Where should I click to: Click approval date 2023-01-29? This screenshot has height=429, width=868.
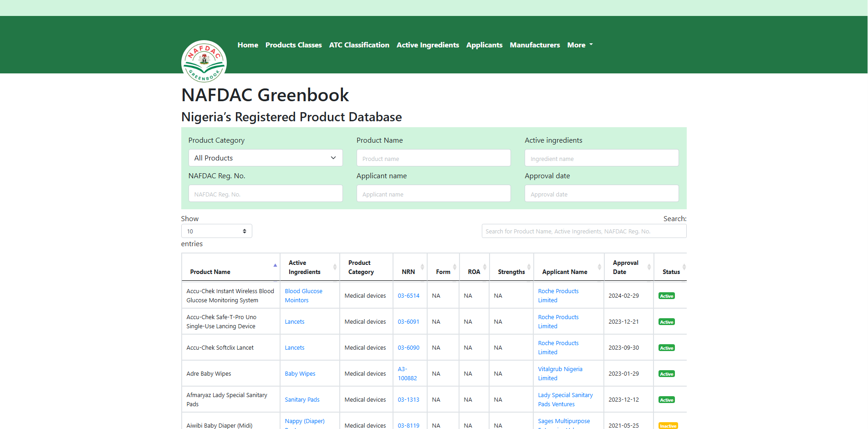[624, 373]
